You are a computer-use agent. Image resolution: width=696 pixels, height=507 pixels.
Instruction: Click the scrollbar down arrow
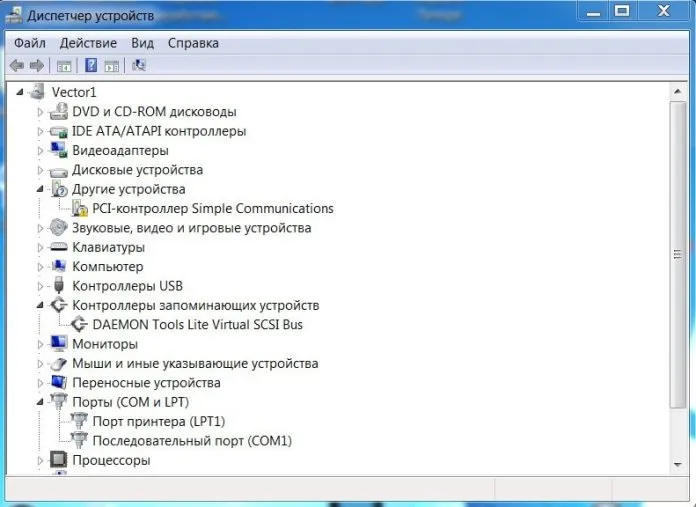[677, 465]
